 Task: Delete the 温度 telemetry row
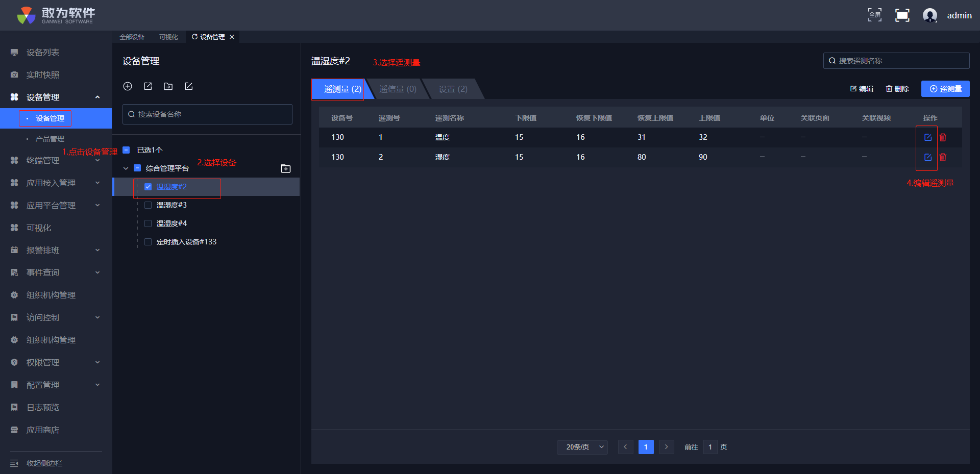pyautogui.click(x=943, y=137)
